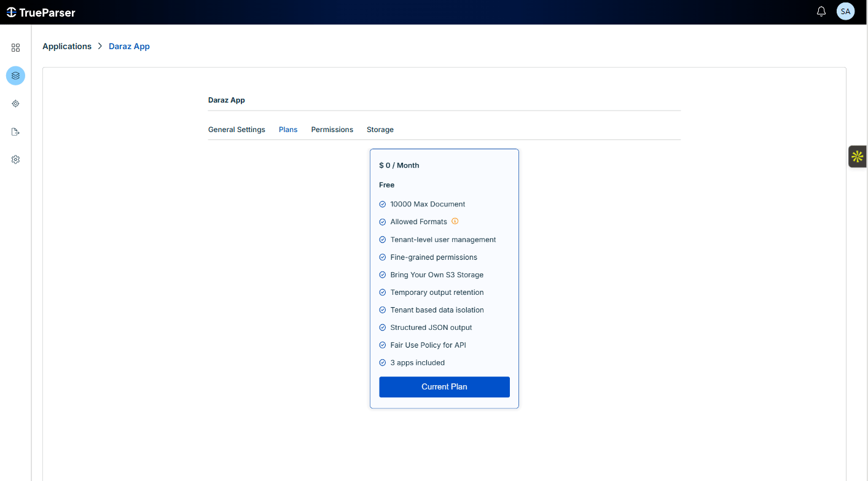Click check icon beside Tenant-level user management
868x481 pixels.
tap(383, 240)
